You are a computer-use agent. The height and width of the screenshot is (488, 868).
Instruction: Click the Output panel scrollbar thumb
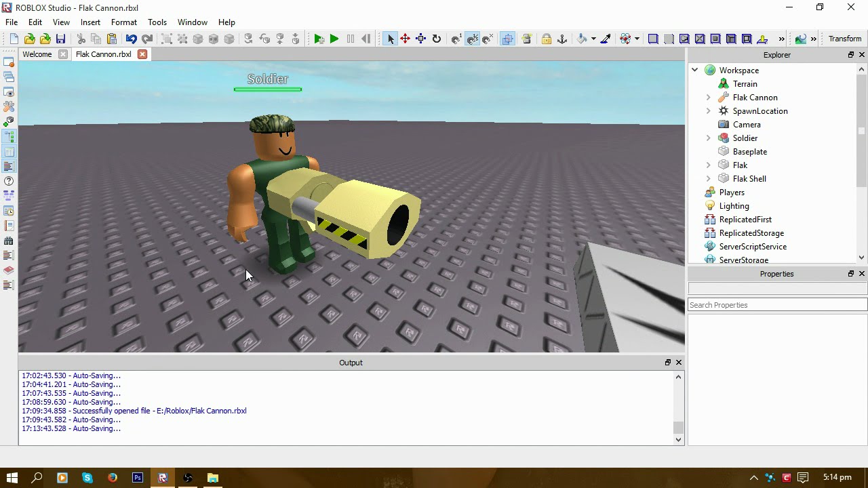678,428
